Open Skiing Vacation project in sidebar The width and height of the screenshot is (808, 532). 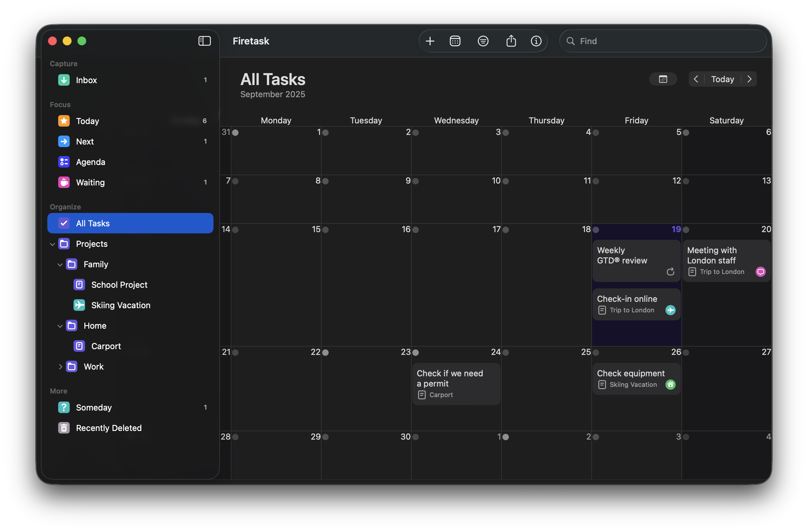point(120,305)
